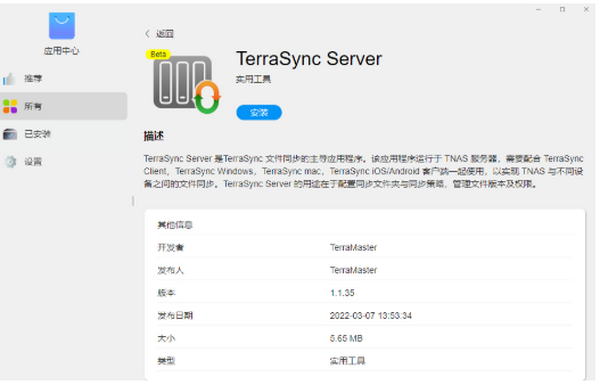Click the 发布日期 release date label
This screenshot has width=600, height=385.
(x=175, y=316)
